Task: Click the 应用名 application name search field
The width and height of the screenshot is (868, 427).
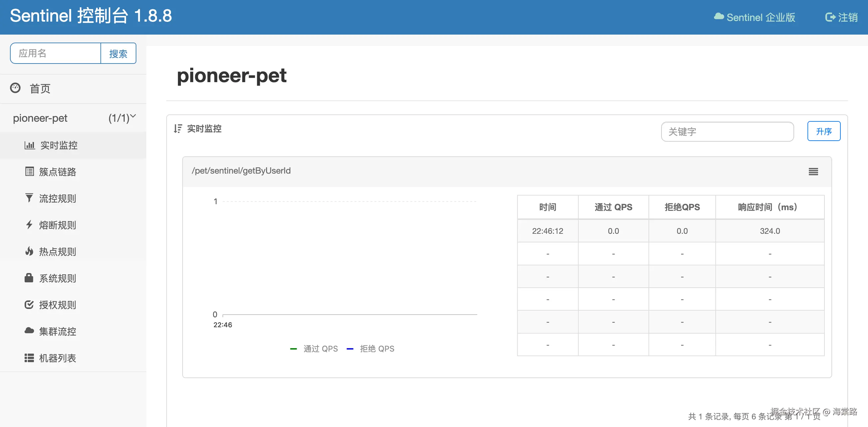Action: [56, 53]
